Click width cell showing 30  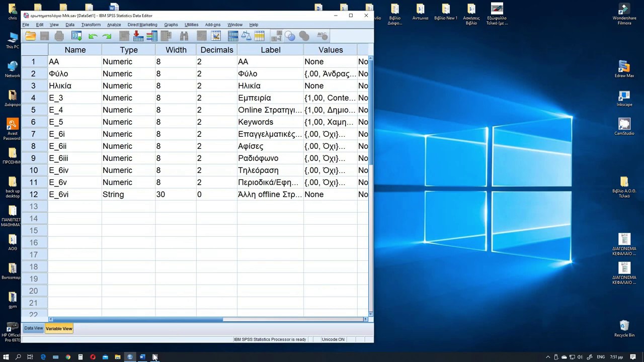coord(176,194)
